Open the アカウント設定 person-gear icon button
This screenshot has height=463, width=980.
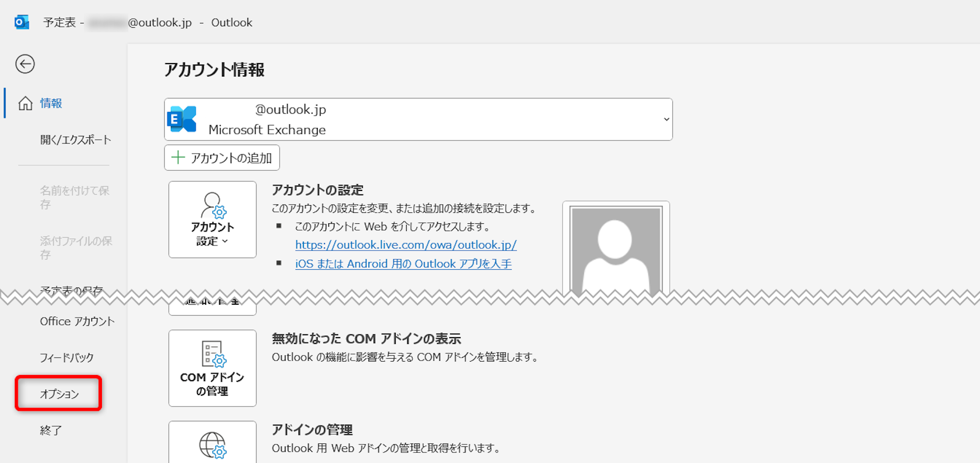(212, 206)
